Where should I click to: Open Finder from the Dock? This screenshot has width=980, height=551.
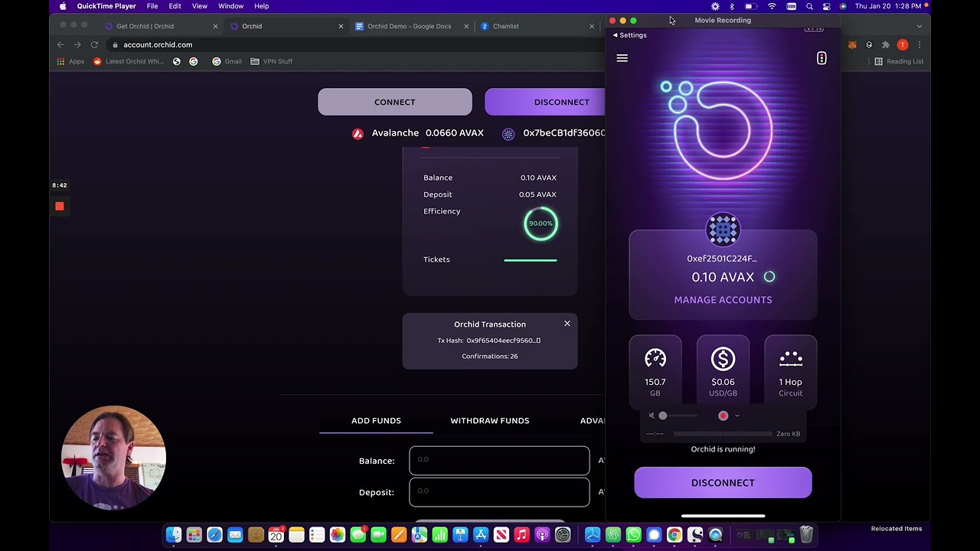[x=174, y=535]
